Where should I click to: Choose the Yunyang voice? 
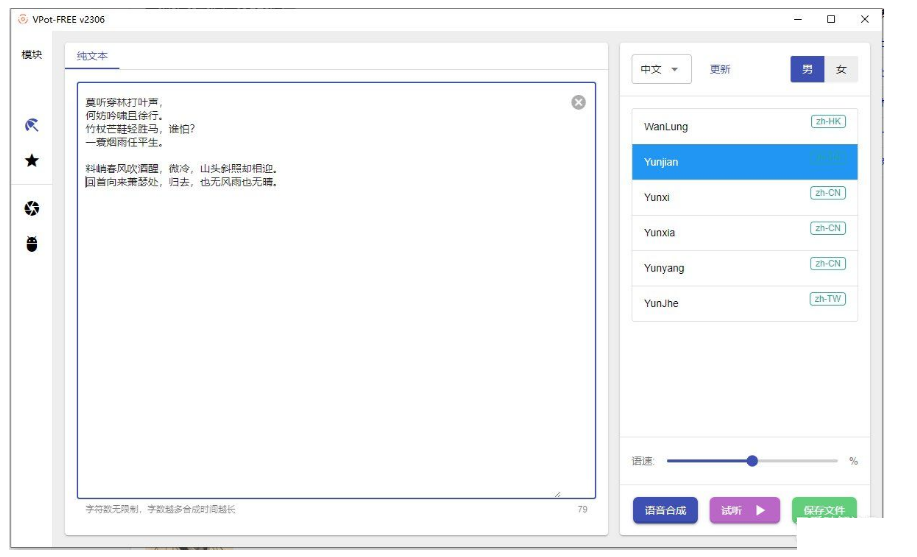pos(744,268)
